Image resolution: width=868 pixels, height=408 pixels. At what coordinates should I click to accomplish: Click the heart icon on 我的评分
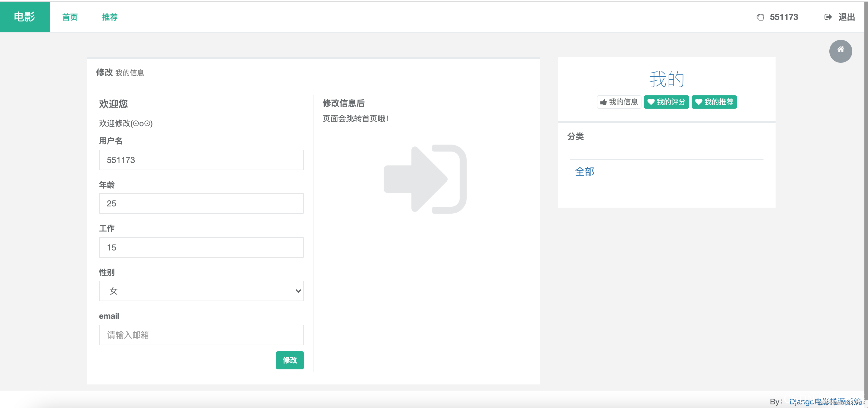[651, 102]
